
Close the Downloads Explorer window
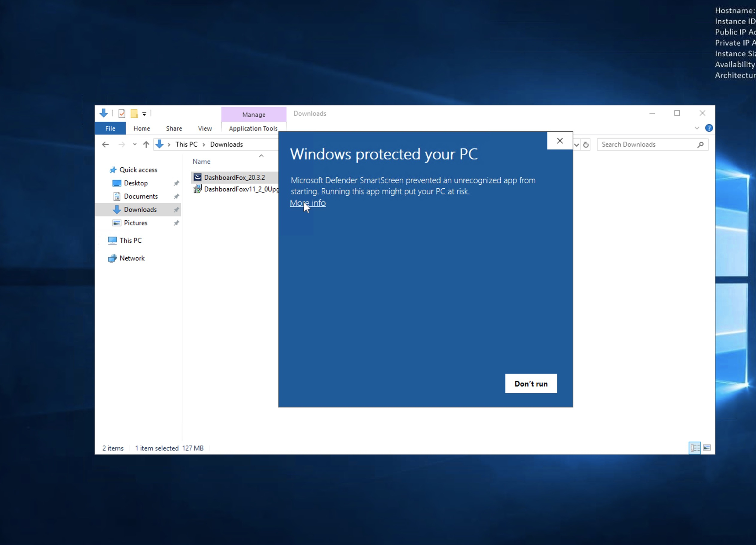point(702,113)
